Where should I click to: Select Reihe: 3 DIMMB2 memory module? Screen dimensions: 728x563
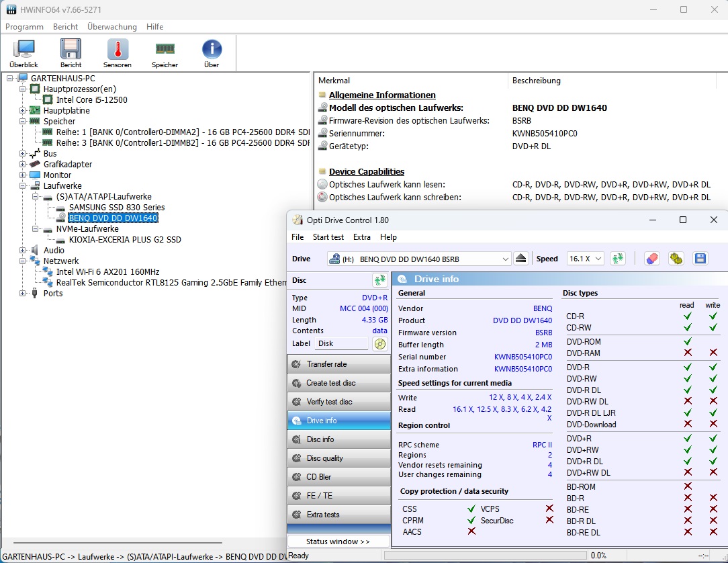[183, 142]
